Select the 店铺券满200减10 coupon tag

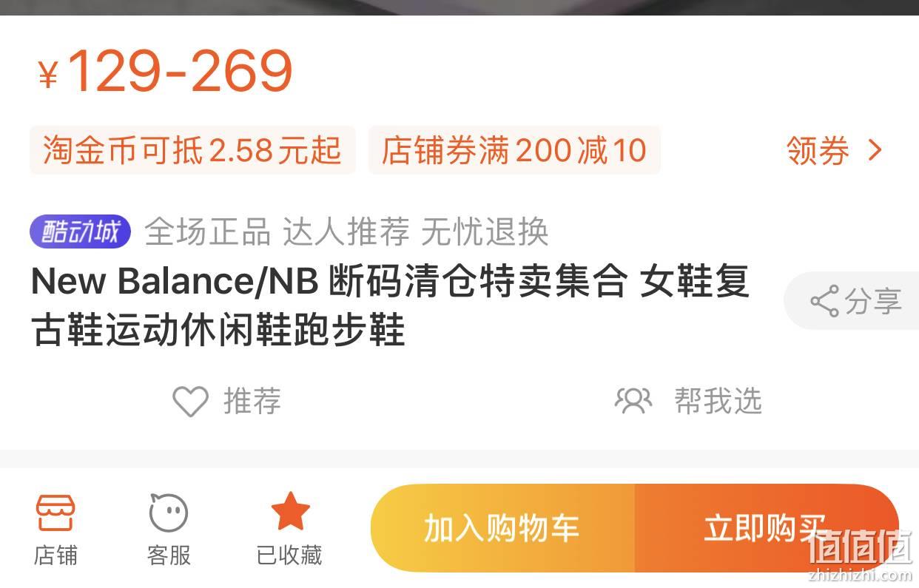514,150
